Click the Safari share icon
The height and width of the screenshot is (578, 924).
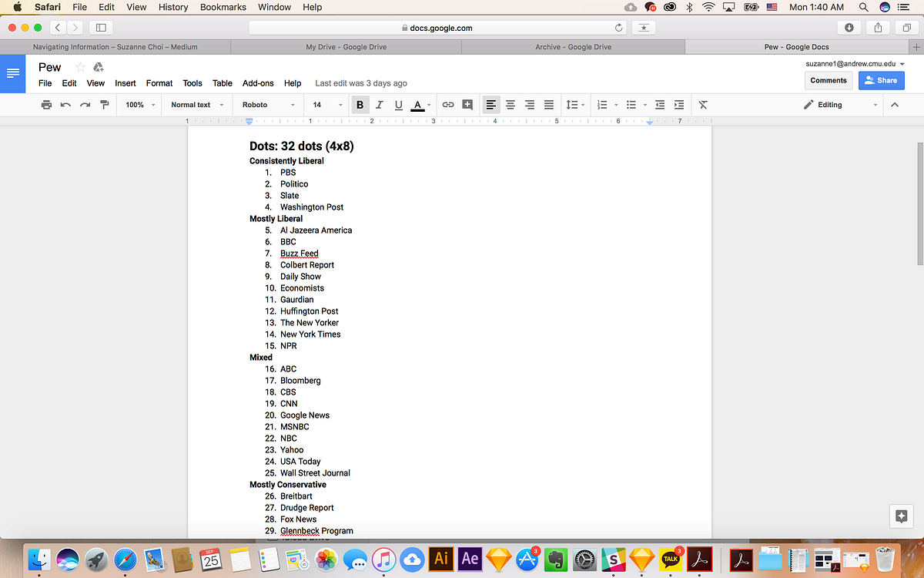[x=878, y=28]
